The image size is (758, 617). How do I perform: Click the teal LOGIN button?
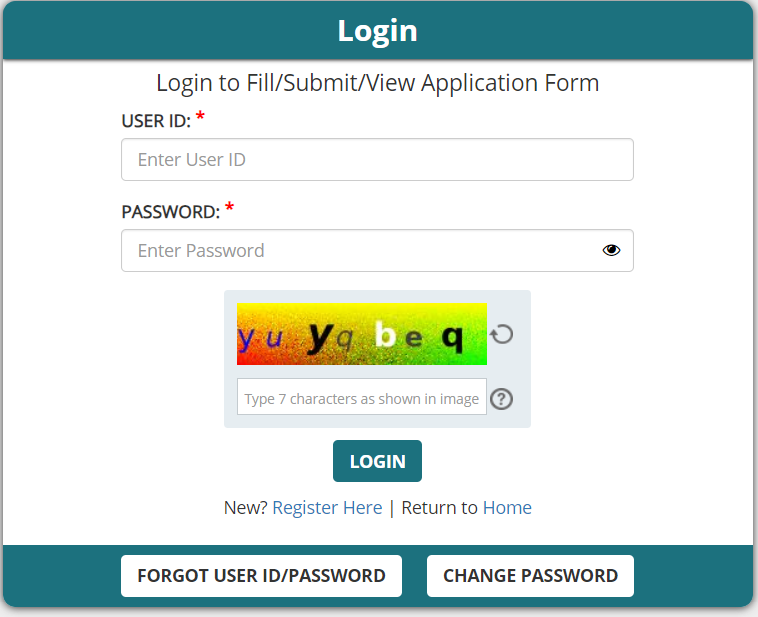coord(377,461)
